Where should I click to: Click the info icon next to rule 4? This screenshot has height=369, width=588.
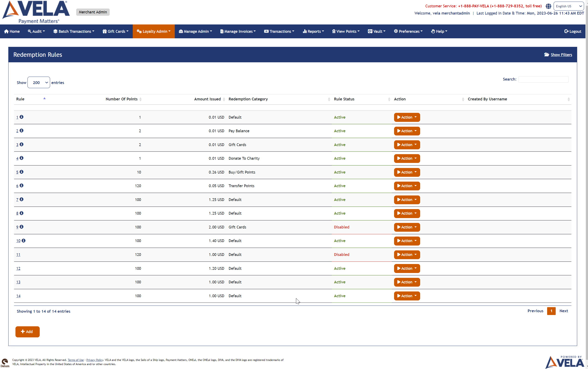click(x=21, y=158)
